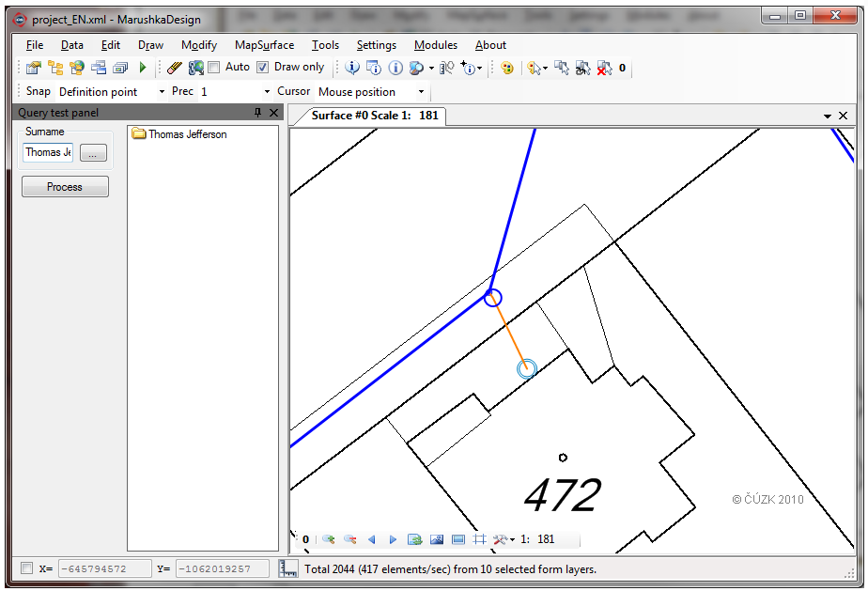Click the Process button
The width and height of the screenshot is (868, 591).
(x=65, y=187)
